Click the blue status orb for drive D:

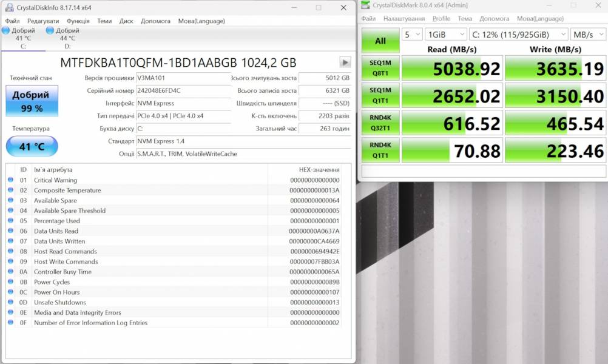coord(50,30)
